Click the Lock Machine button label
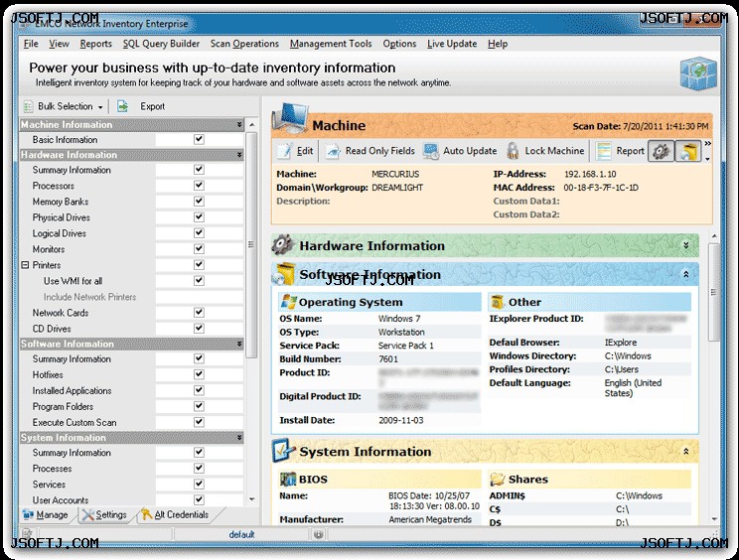This screenshot has height=560, width=739. click(554, 151)
